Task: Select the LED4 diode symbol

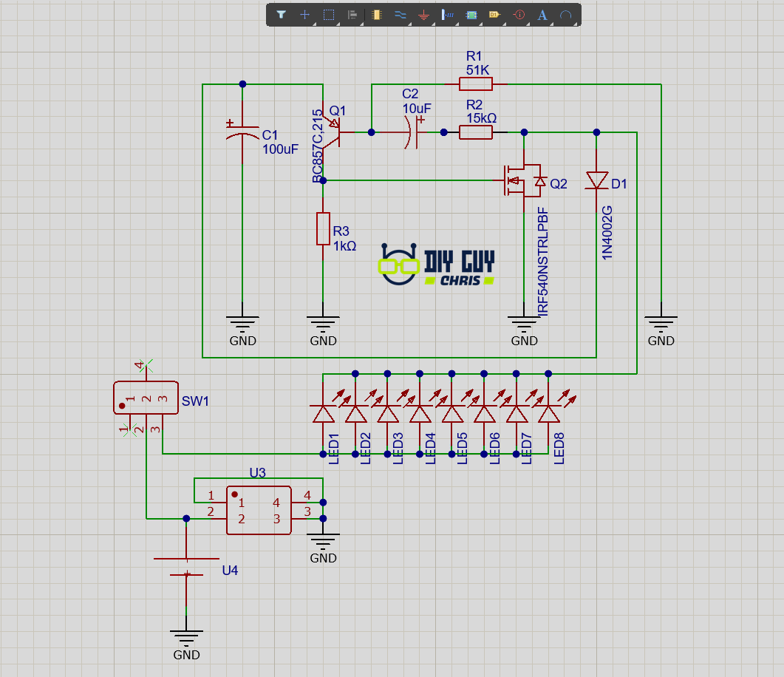Action: [420, 414]
